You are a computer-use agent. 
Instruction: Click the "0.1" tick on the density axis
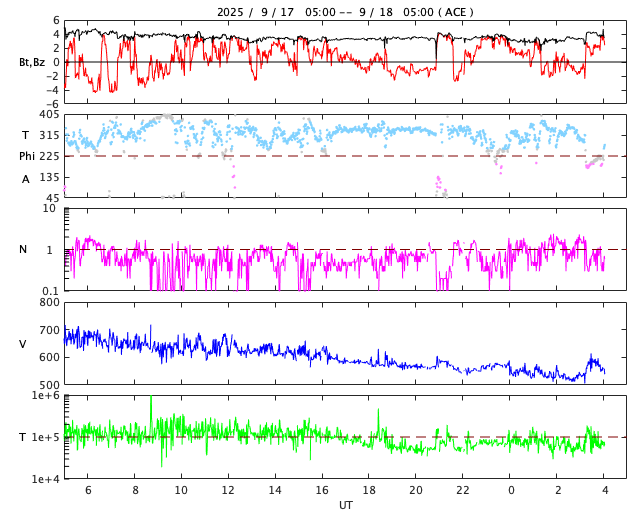tap(49, 291)
